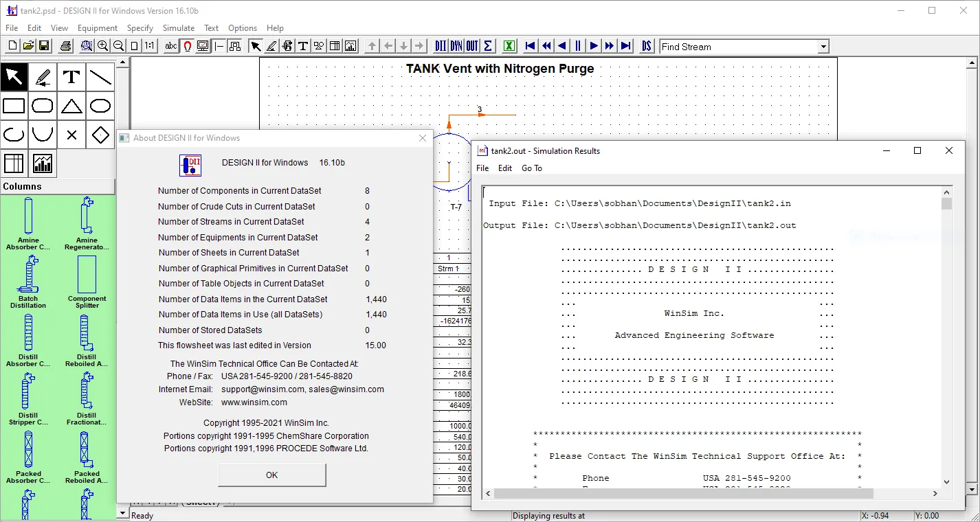The height and width of the screenshot is (522, 980).
Task: Click 'Number of Streams in Current DataSet' text
Action: pos(231,221)
